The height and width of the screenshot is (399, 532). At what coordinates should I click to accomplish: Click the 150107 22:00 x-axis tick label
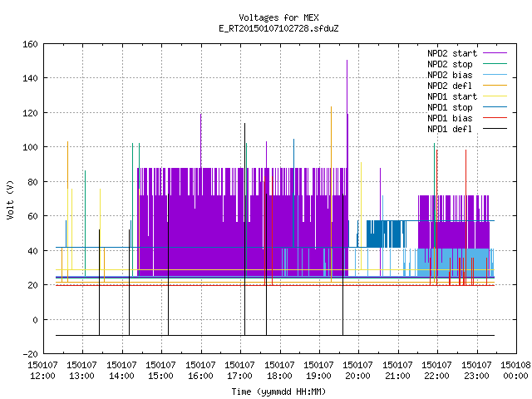tap(436, 371)
